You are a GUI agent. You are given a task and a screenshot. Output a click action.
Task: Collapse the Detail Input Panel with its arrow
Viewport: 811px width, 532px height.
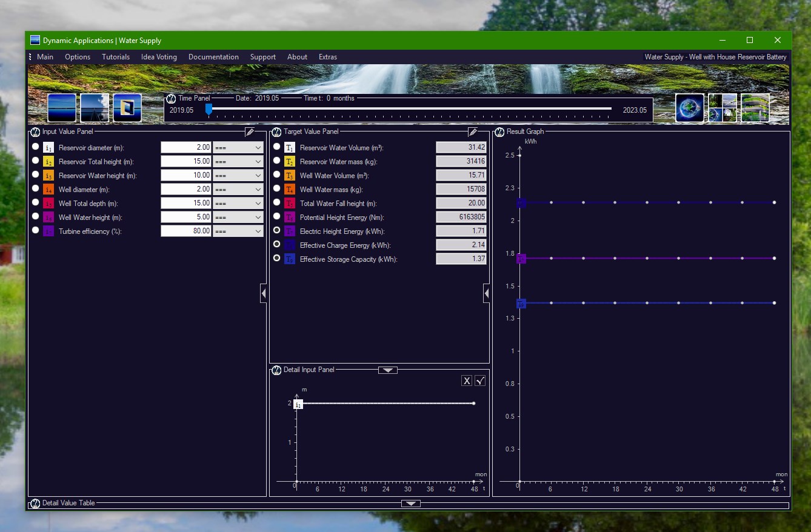tap(388, 370)
